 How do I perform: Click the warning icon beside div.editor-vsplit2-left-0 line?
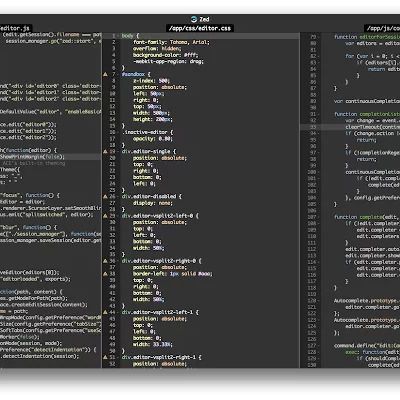tap(105, 216)
